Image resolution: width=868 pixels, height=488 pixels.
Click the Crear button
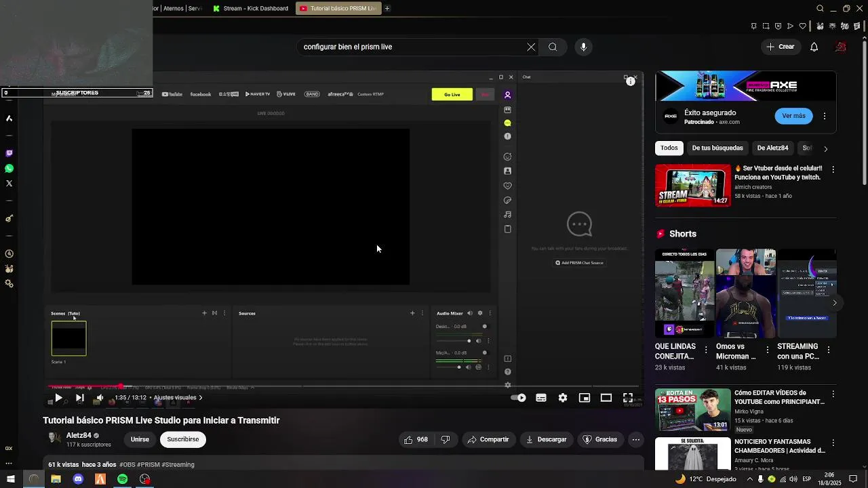(x=781, y=47)
